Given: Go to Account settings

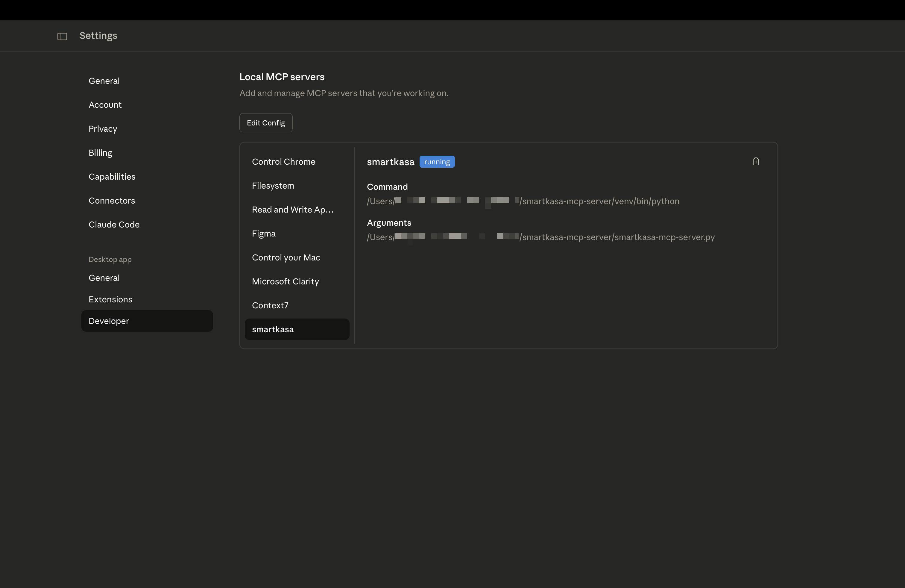Looking at the screenshot, I should [105, 105].
